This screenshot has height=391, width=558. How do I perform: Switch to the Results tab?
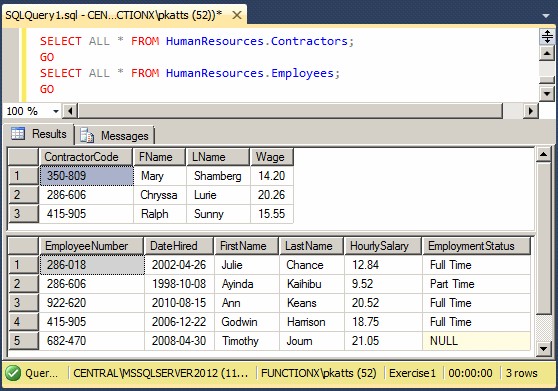38,134
